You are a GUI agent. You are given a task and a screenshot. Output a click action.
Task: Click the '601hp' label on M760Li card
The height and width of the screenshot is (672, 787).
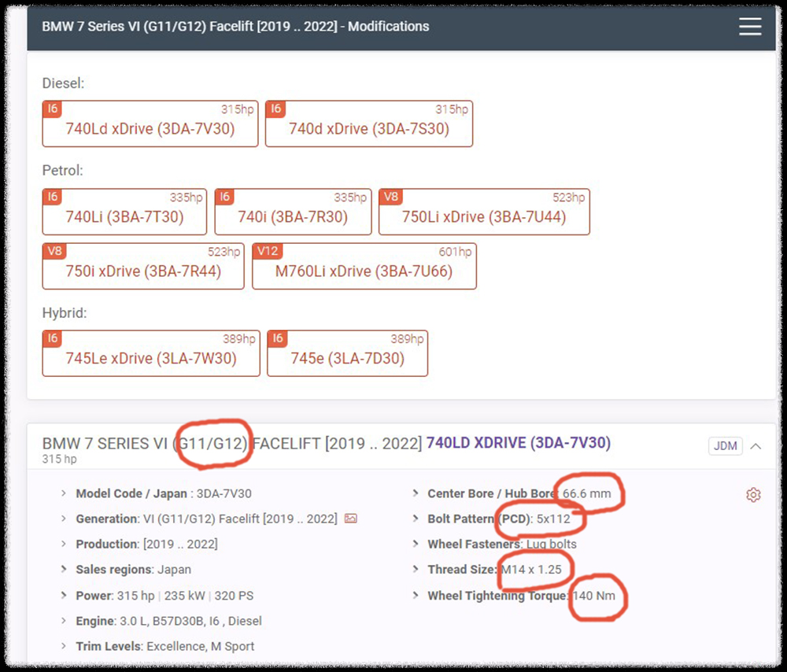[455, 252]
